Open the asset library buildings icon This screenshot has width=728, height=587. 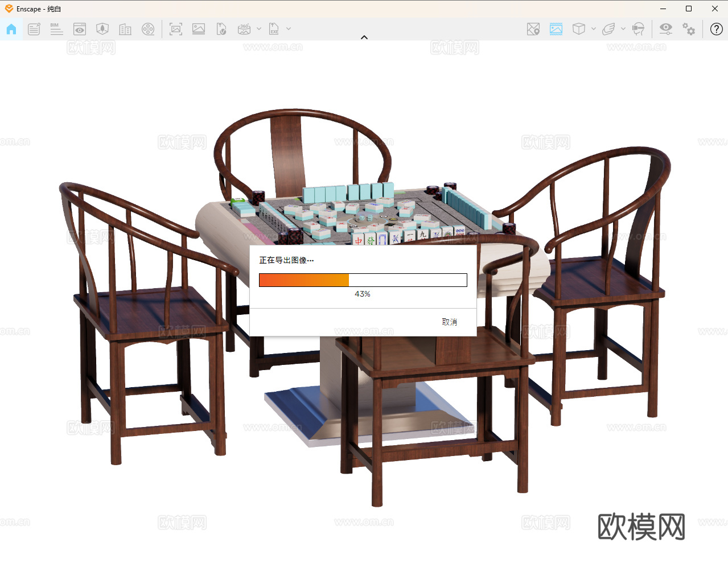[125, 29]
